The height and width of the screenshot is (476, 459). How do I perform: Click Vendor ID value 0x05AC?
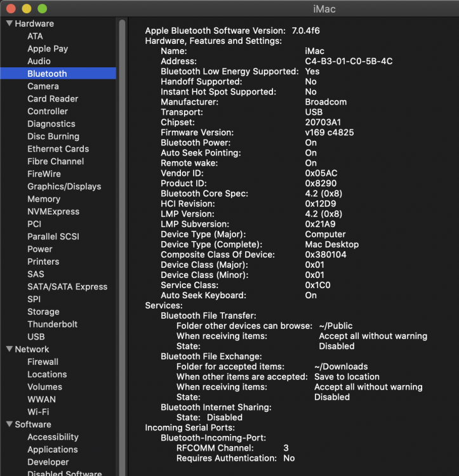(x=321, y=173)
